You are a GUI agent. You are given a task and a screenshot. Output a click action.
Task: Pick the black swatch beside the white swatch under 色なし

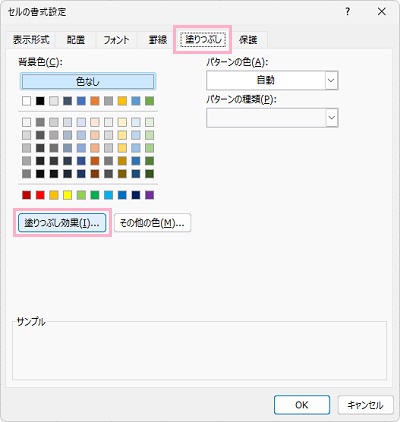40,101
